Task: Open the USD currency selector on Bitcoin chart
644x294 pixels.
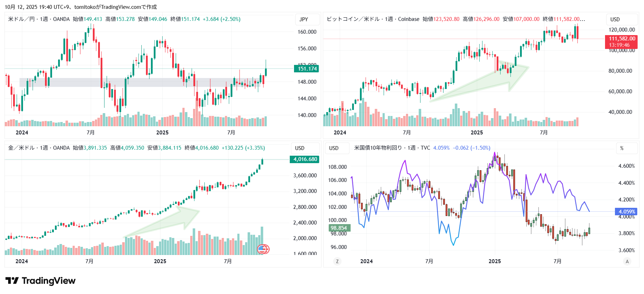Action: click(615, 20)
